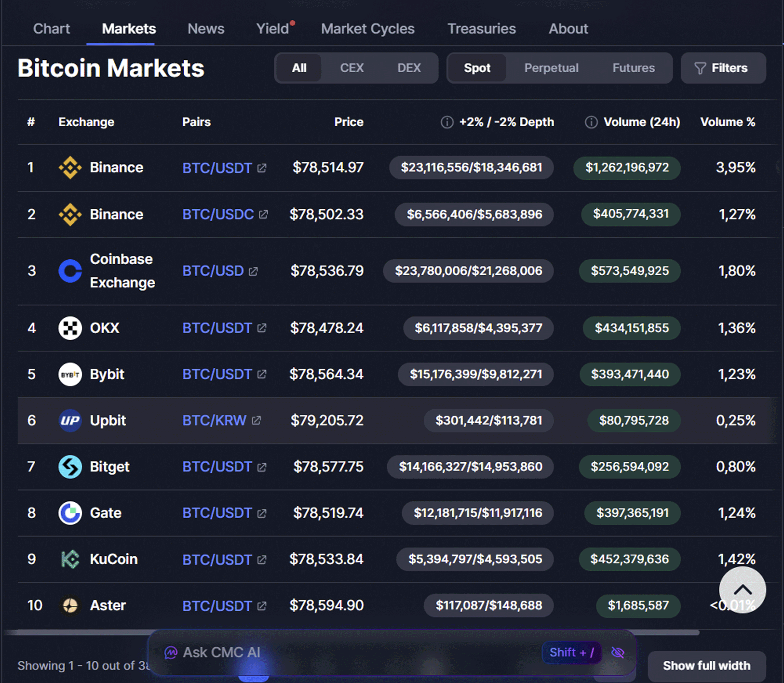
Task: Select the DEX filter
Action: 409,68
